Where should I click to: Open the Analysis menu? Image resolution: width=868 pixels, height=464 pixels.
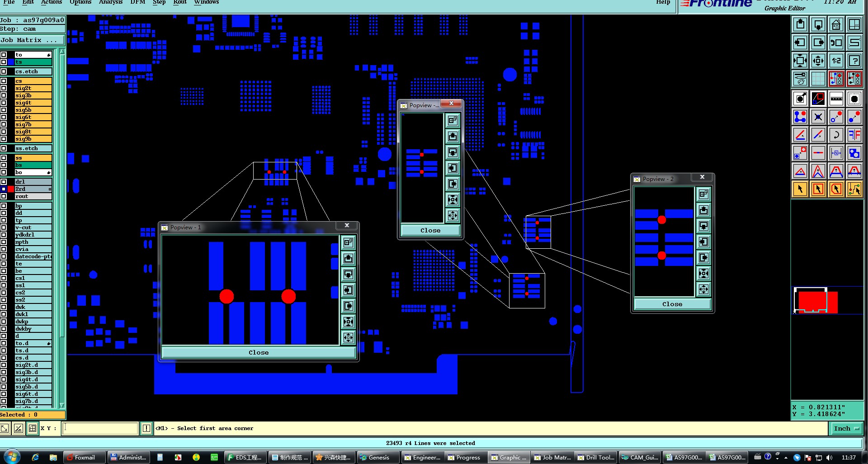tap(111, 2)
